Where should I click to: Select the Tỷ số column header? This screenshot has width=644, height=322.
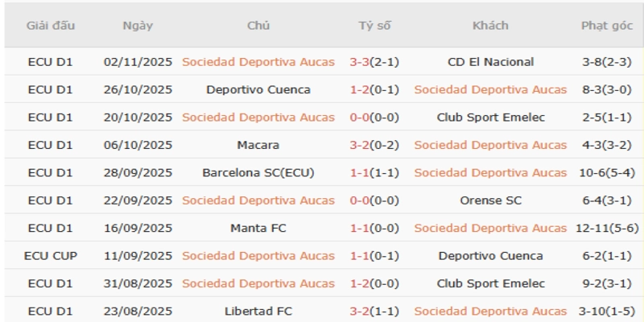(x=374, y=26)
